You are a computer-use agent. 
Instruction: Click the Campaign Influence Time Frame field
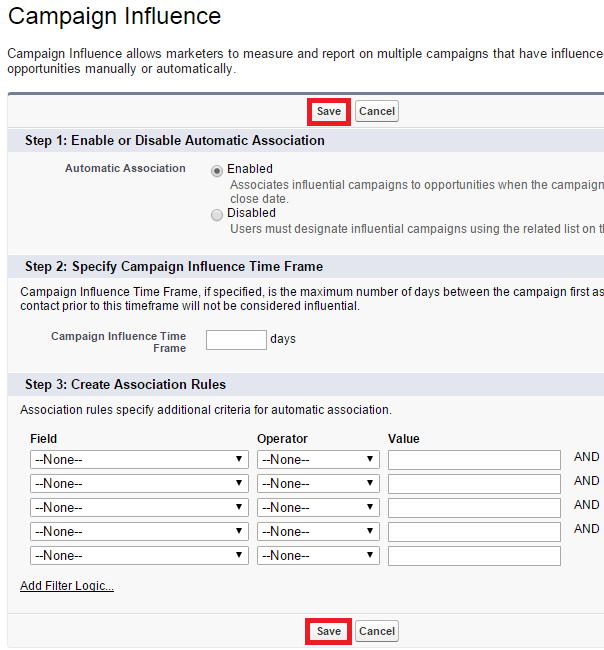click(236, 340)
